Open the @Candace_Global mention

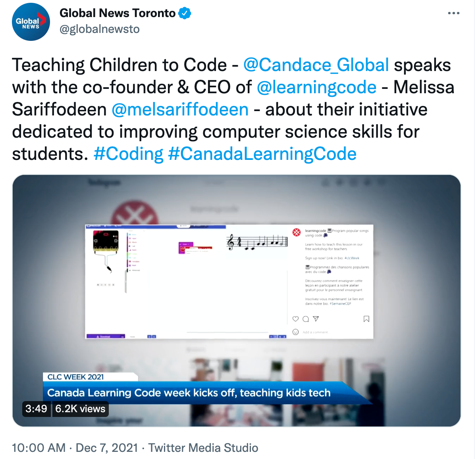(316, 65)
